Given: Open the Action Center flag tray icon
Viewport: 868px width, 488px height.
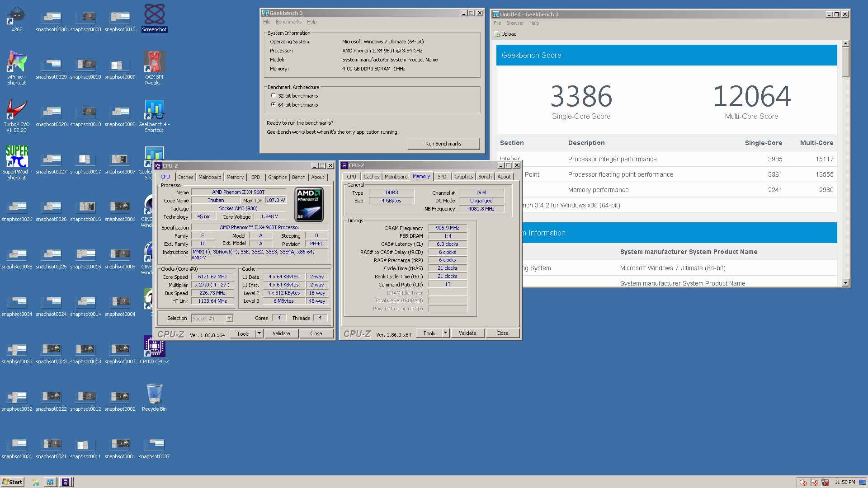Looking at the screenshot, I should [x=814, y=482].
